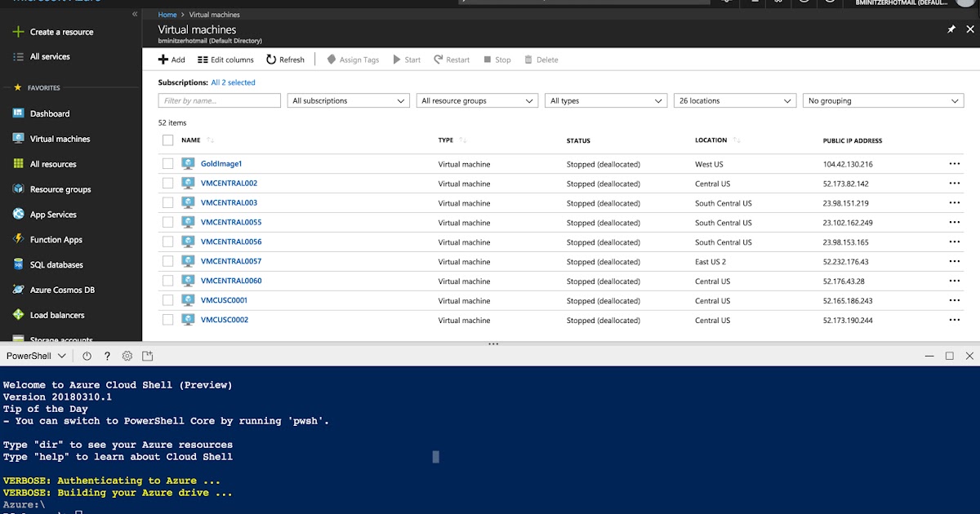This screenshot has width=980, height=514.
Task: Open Azure Cosmos DB from the sidebar
Action: coord(62,290)
